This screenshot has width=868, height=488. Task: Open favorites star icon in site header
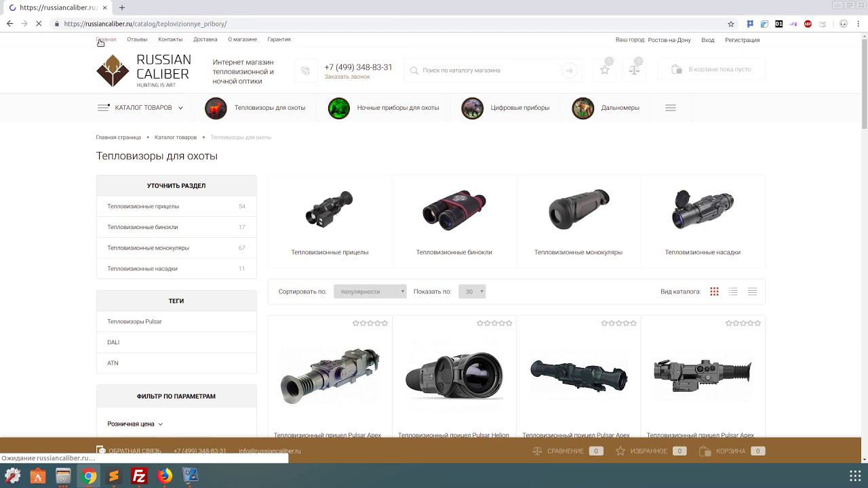tap(605, 70)
